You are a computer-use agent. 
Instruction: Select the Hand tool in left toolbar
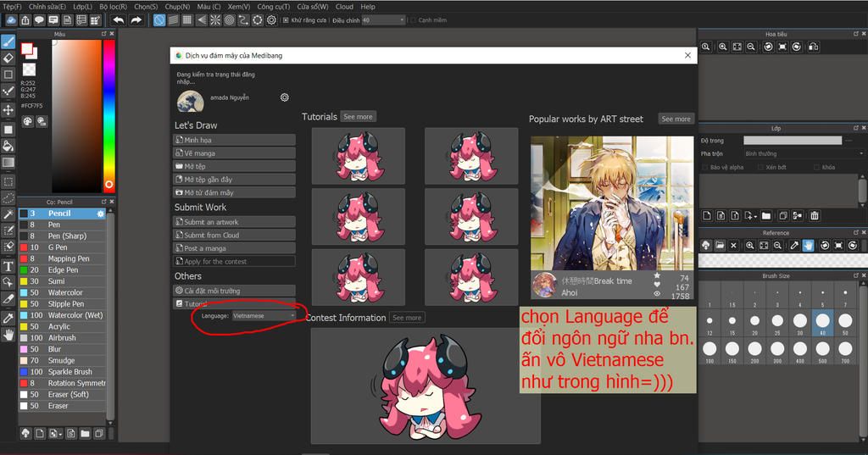tap(8, 335)
